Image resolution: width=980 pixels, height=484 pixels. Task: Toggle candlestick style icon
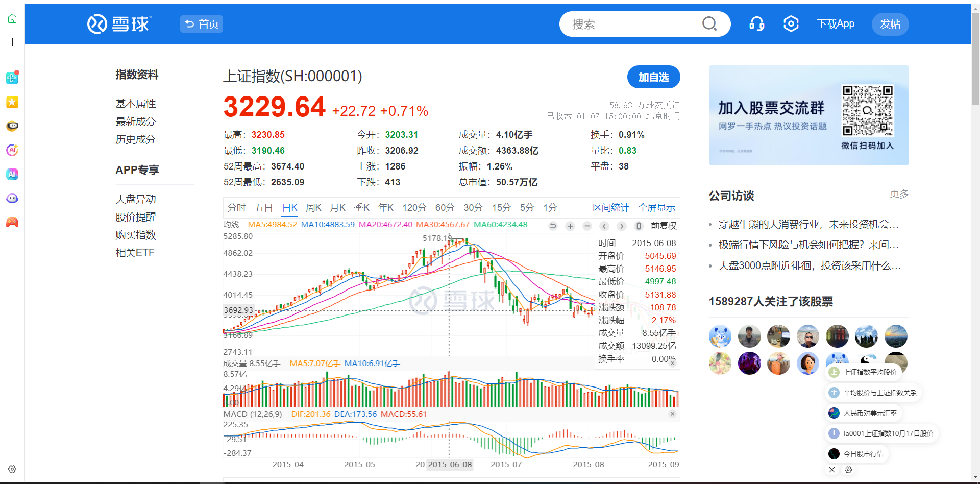pyautogui.click(x=638, y=226)
